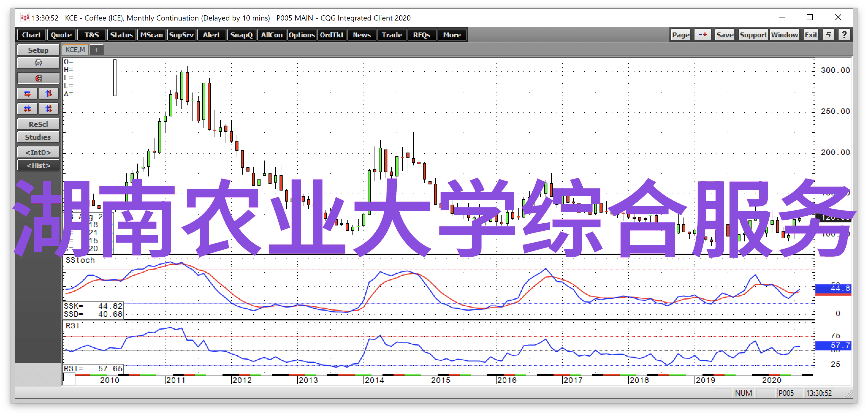Click the NUM status bar indicator
The width and height of the screenshot is (868, 416).
tap(743, 393)
